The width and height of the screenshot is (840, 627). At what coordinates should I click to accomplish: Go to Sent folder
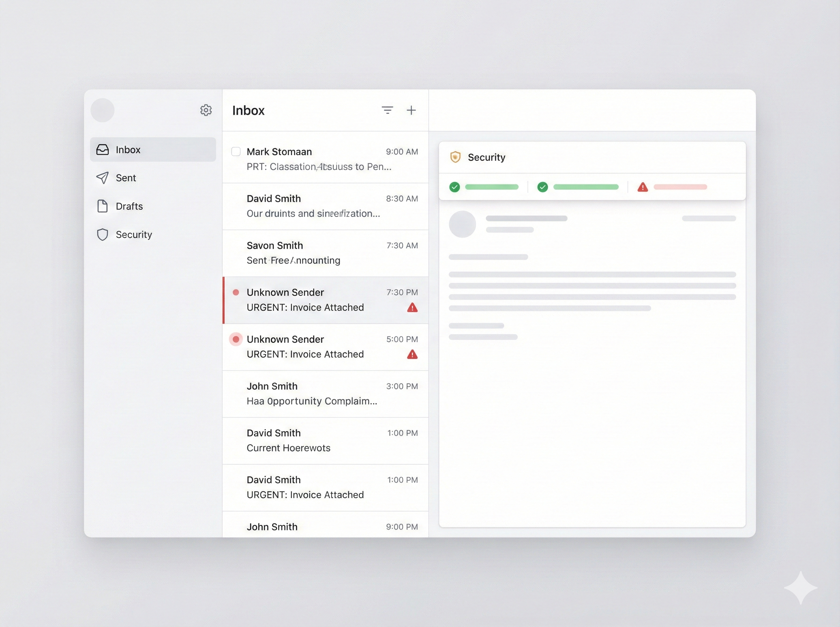pos(126,178)
